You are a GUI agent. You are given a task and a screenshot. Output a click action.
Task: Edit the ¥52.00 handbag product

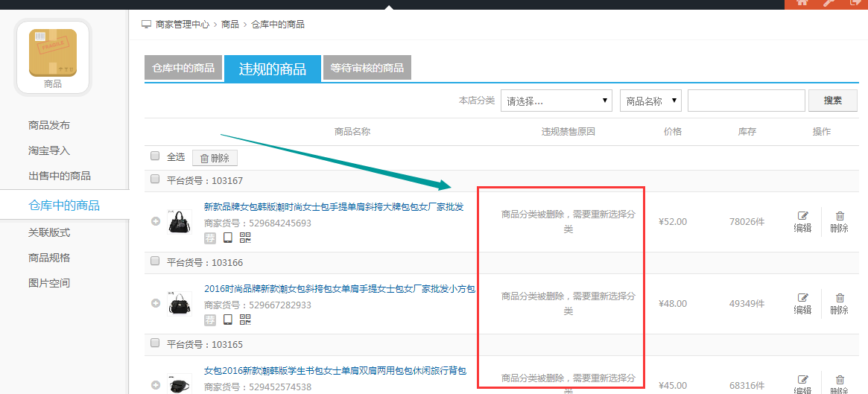(x=802, y=222)
